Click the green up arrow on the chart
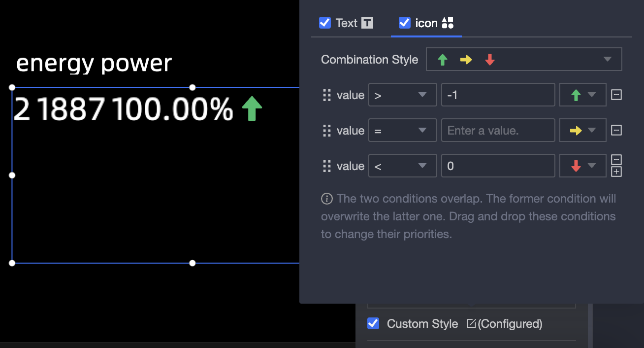The width and height of the screenshot is (644, 348). pyautogui.click(x=252, y=108)
